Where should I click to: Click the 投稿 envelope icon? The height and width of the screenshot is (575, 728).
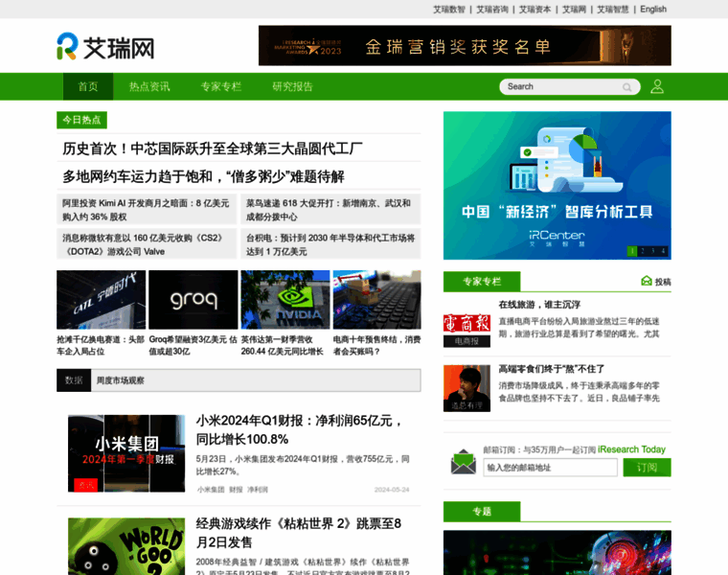[x=647, y=281]
